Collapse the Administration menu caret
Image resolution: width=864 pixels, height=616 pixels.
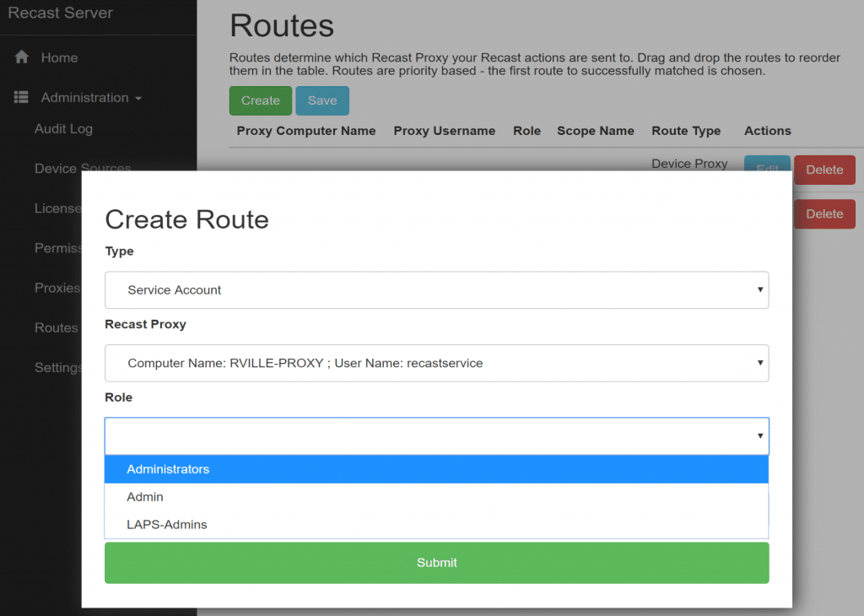pos(138,99)
